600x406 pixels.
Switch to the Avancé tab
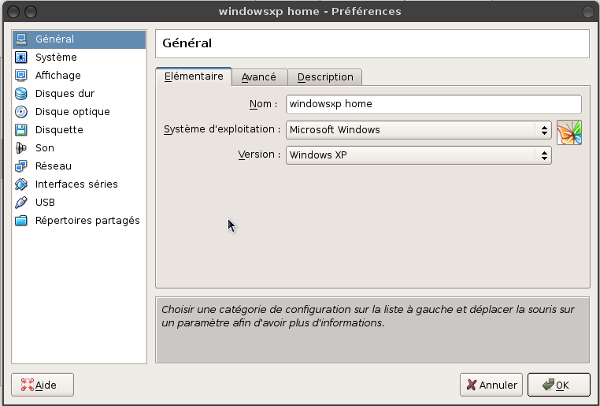[x=259, y=77]
